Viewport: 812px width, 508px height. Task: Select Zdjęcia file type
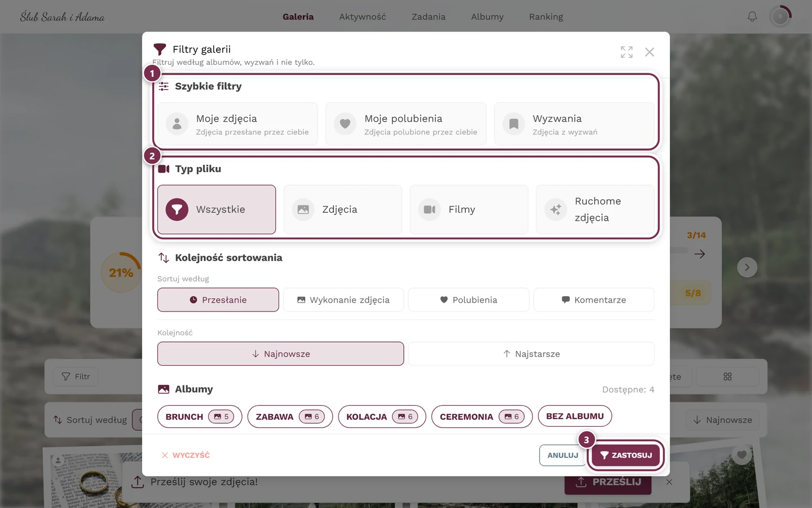click(x=343, y=209)
